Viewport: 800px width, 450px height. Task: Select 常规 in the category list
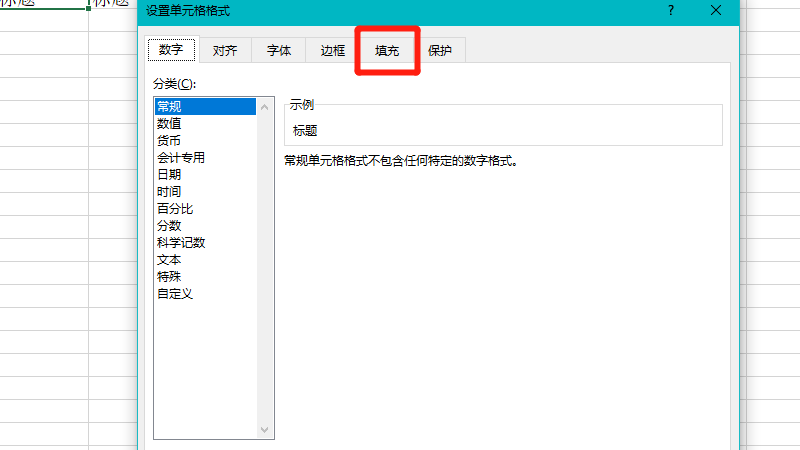tap(205, 107)
